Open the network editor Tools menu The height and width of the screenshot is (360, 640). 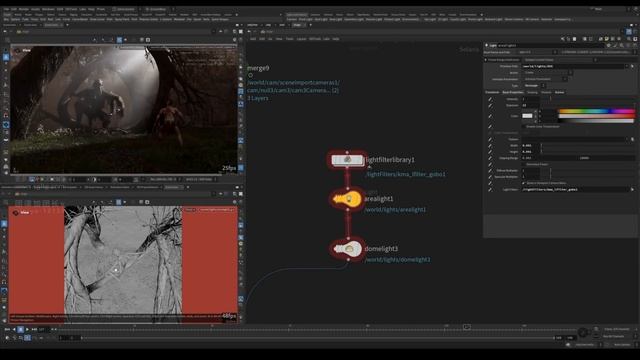289,39
